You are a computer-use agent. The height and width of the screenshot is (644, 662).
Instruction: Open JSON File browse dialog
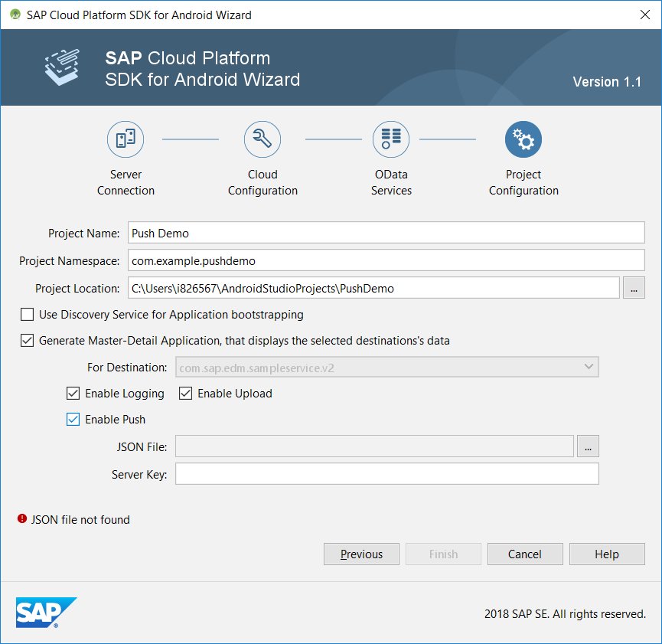point(588,446)
